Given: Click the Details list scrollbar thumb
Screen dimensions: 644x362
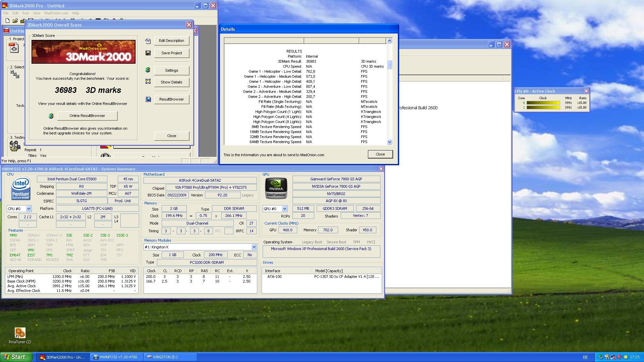Looking at the screenshot, I should (389, 65).
